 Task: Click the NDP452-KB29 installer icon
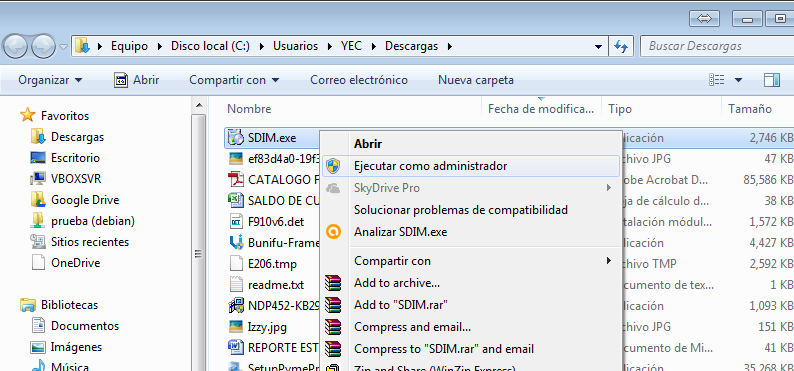point(236,306)
